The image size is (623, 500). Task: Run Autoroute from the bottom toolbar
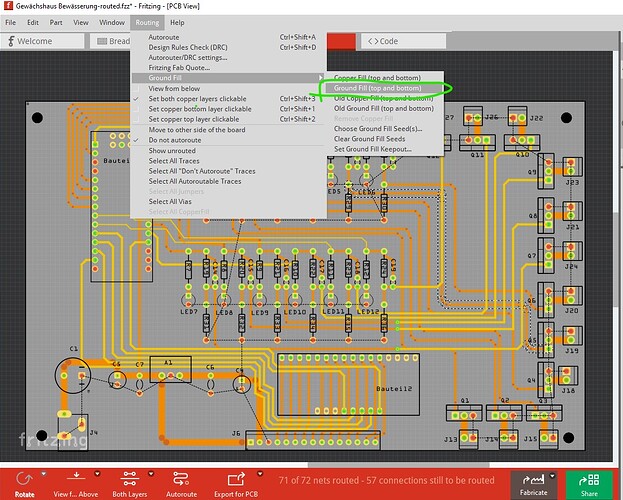tap(181, 478)
